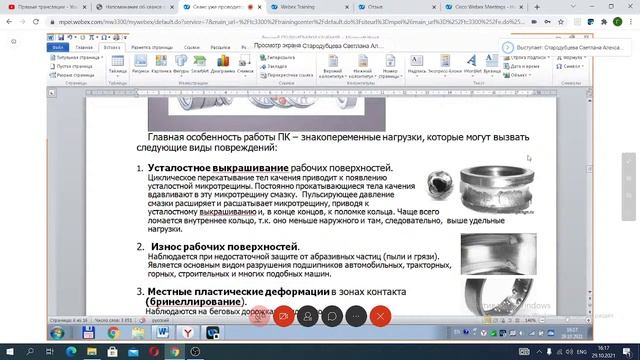Open the chat bubble in Webex controls
640x360 pixels.
(332, 316)
